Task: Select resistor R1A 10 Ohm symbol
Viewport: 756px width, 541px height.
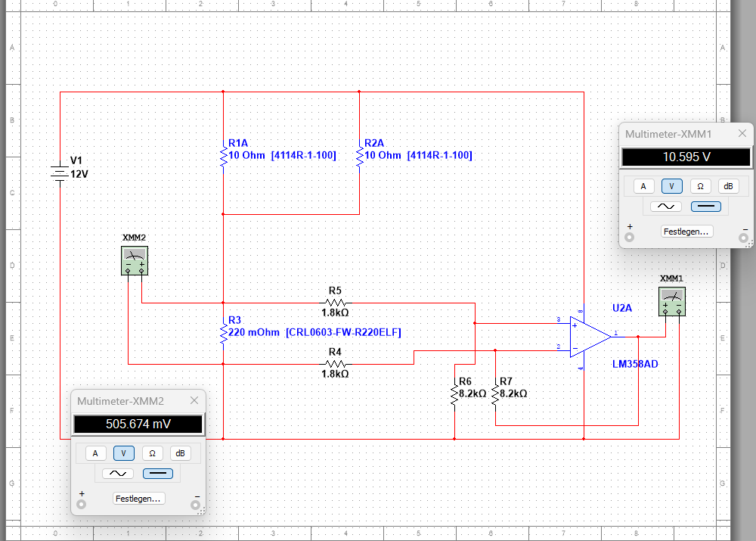Action: [223, 157]
